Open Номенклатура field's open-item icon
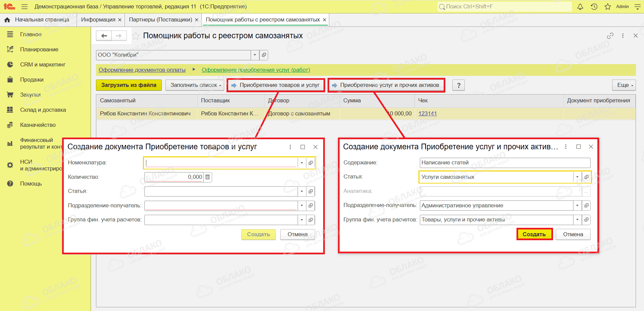This screenshot has width=644, height=311. pos(311,163)
